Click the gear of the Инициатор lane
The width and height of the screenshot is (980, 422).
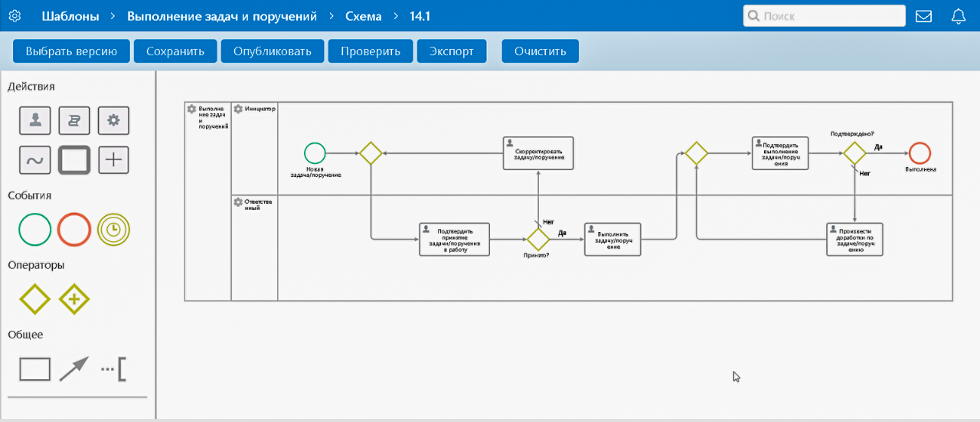coord(238,109)
